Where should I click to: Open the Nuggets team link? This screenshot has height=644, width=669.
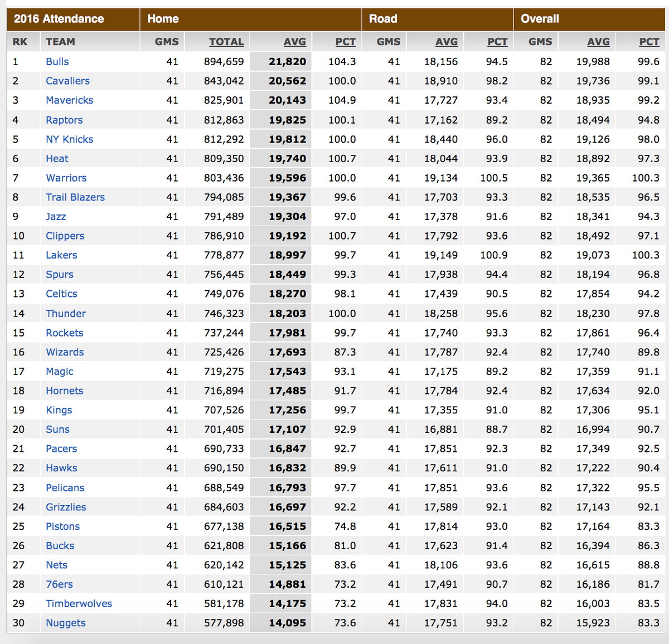click(x=65, y=623)
